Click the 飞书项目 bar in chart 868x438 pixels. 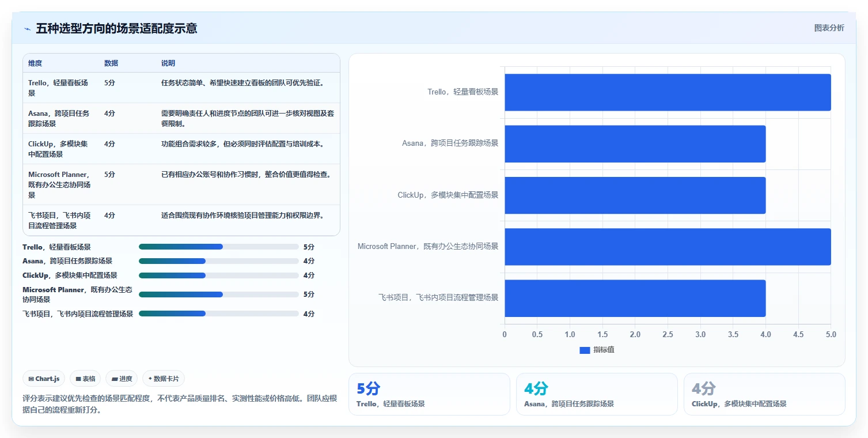click(635, 298)
